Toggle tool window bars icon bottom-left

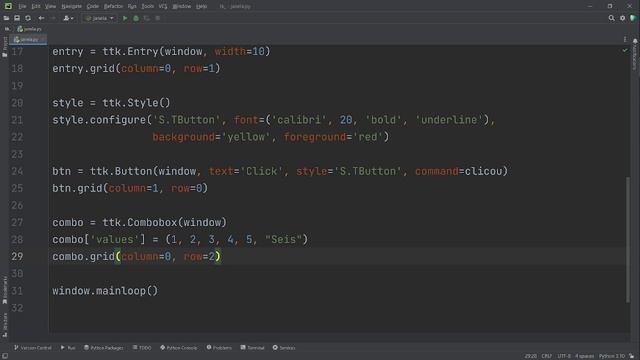pyautogui.click(x=4, y=356)
